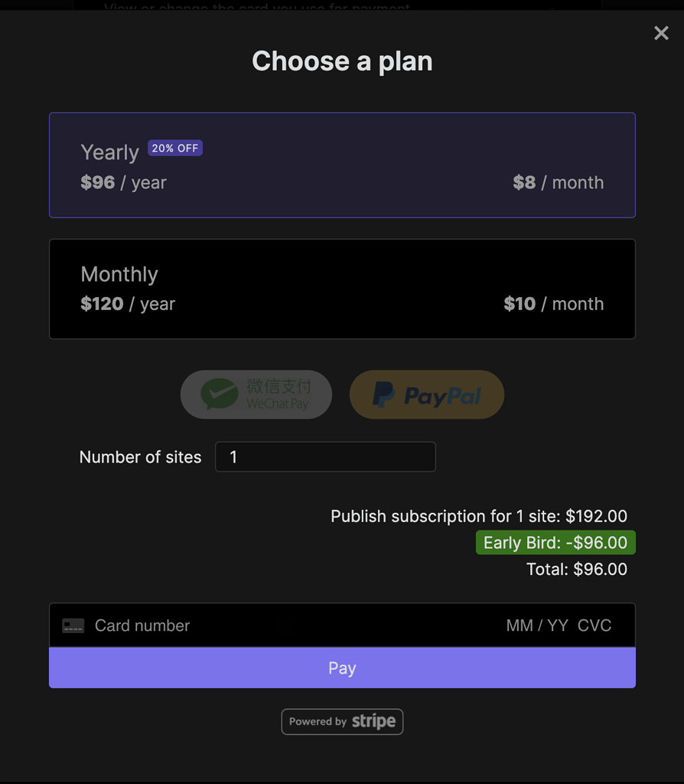Click the Choose a plan header
This screenshot has height=784, width=684.
click(x=342, y=61)
